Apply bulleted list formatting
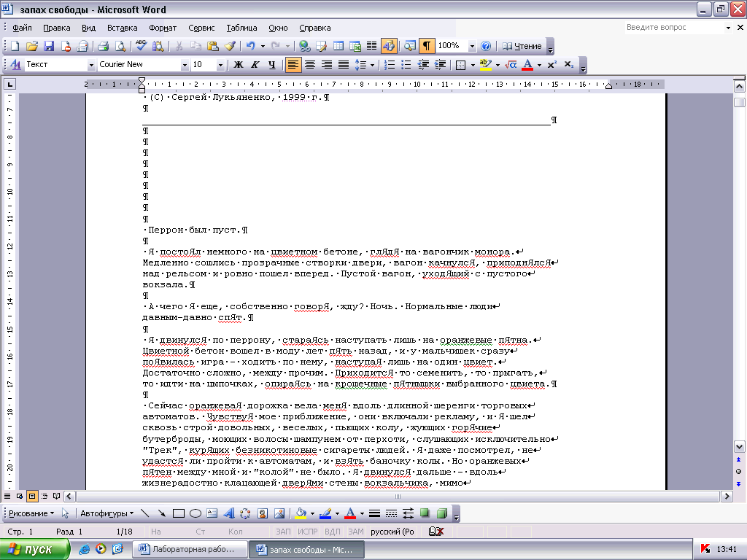Viewport: 747px width, 560px height. 406,65
